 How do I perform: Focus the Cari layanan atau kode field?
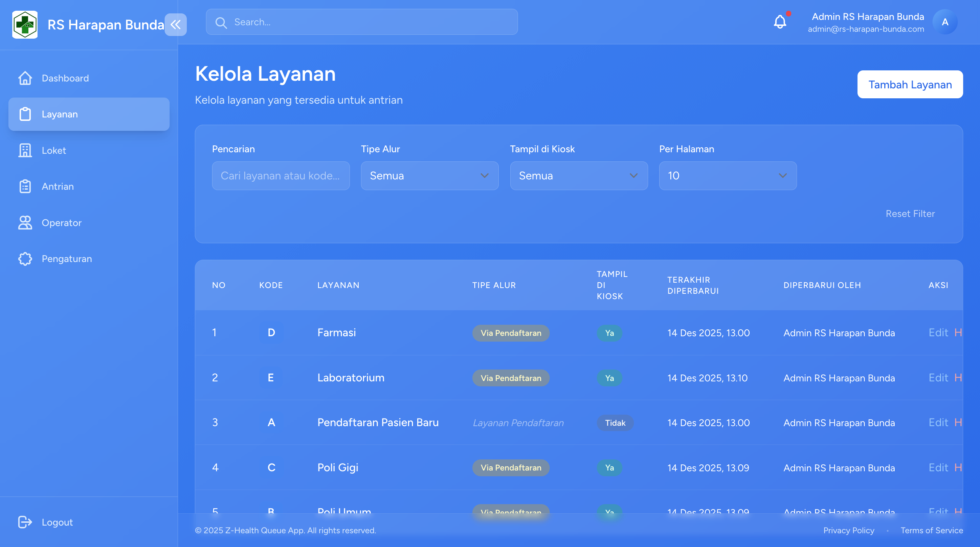pos(281,176)
